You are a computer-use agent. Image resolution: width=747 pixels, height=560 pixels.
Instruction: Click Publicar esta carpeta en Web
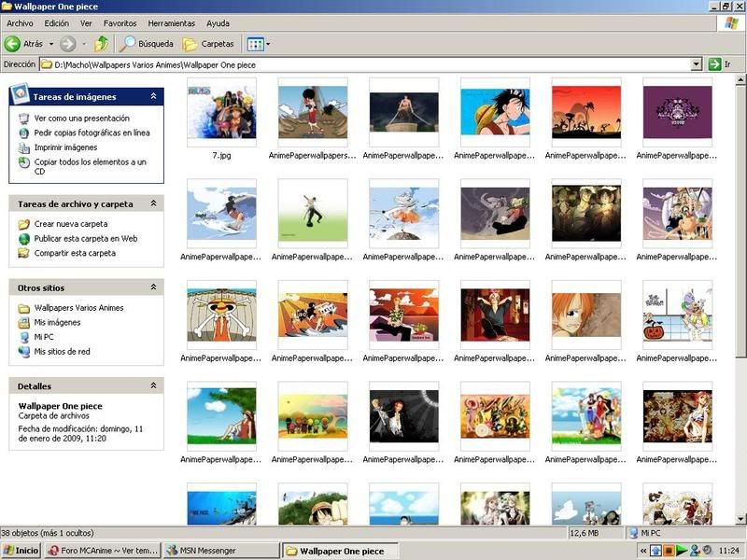(86, 239)
